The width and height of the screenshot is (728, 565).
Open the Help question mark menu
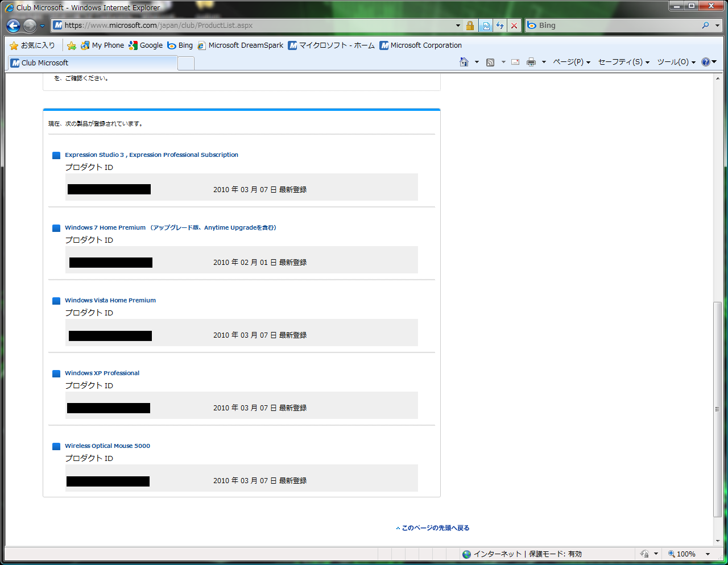(709, 62)
